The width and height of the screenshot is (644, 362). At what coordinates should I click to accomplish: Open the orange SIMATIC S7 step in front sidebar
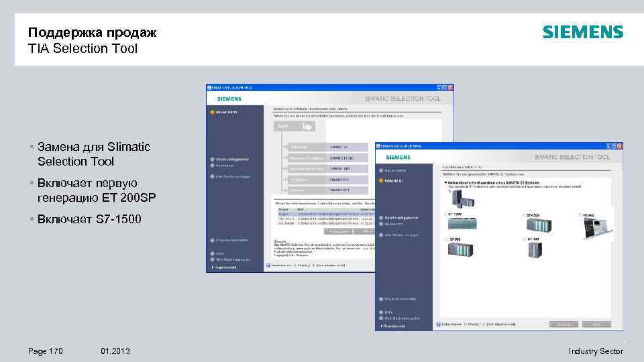pos(390,180)
